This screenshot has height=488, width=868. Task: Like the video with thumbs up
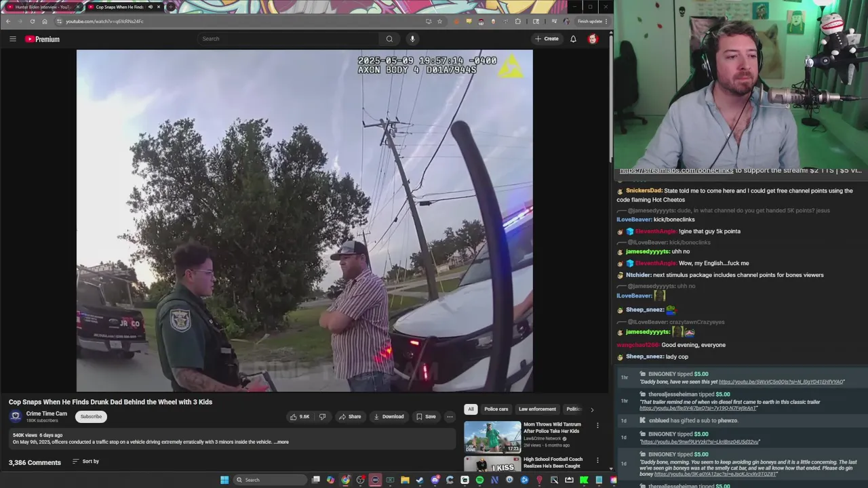300,417
